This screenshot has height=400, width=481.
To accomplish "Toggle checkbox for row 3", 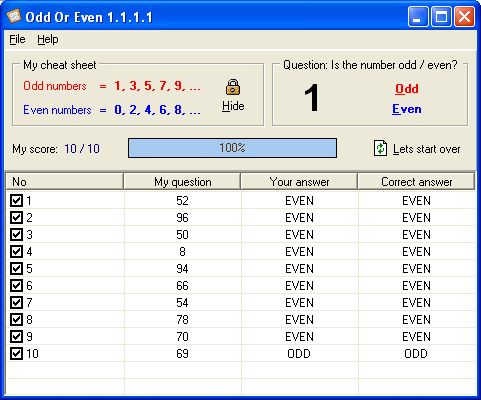I will coord(16,235).
